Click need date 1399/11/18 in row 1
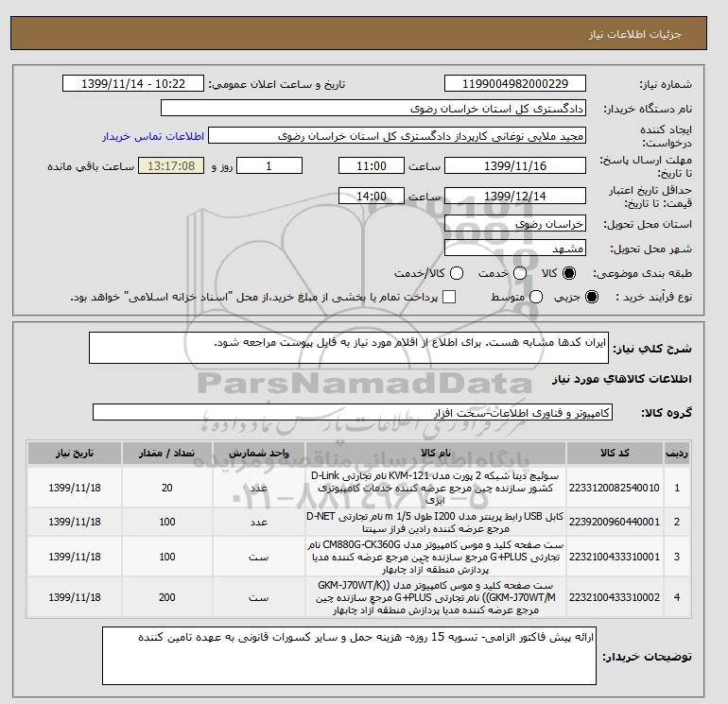 75,489
